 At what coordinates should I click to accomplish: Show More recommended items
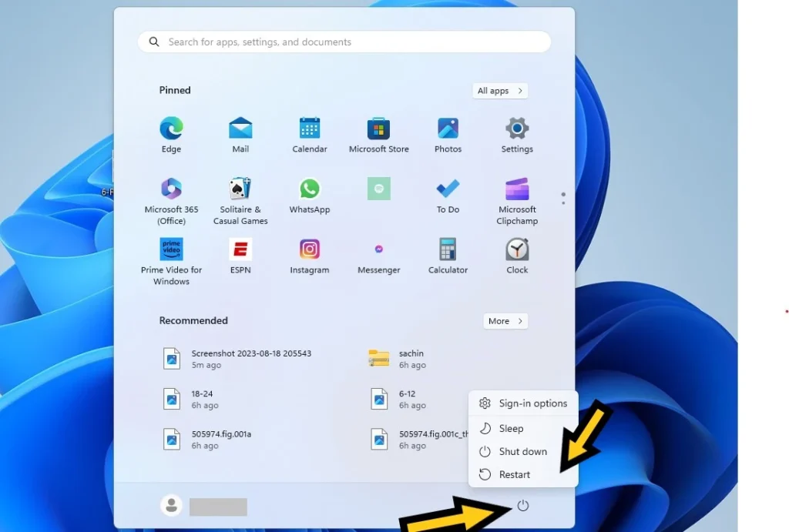[x=505, y=321]
